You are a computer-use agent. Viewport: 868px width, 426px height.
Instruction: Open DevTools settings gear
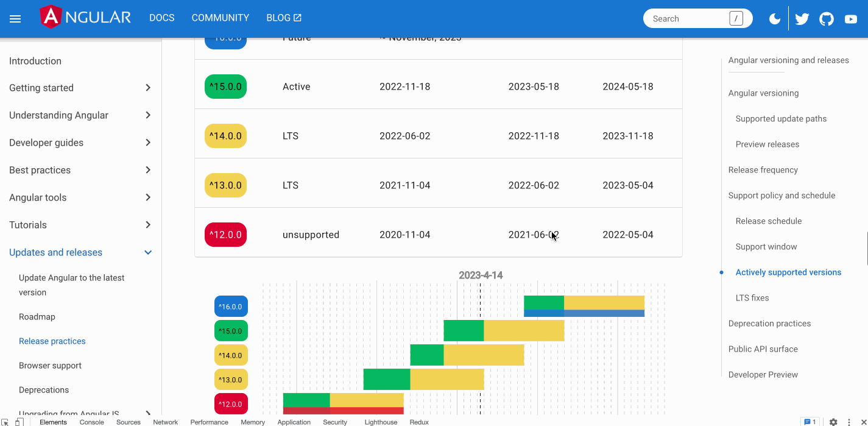coord(832,422)
